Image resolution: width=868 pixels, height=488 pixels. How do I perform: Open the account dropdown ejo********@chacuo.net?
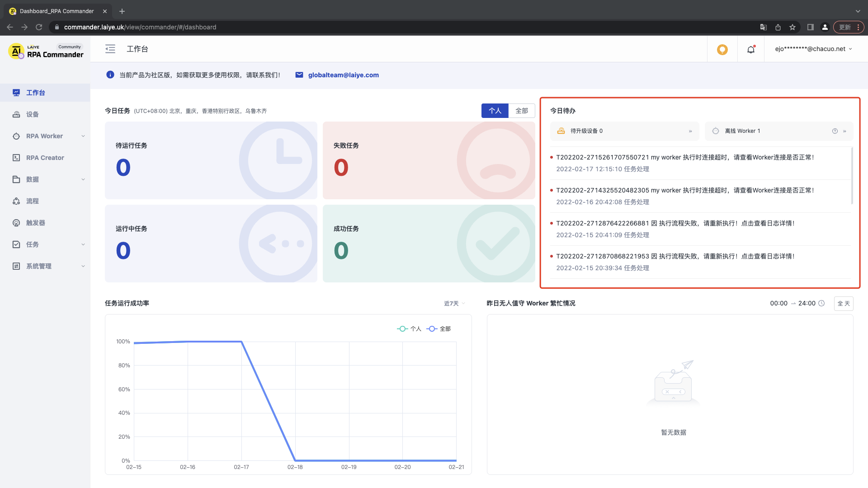pos(814,49)
